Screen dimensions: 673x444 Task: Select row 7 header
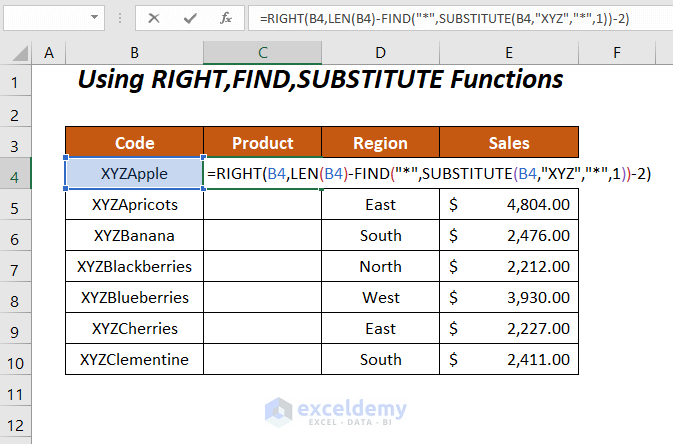pos(17,266)
